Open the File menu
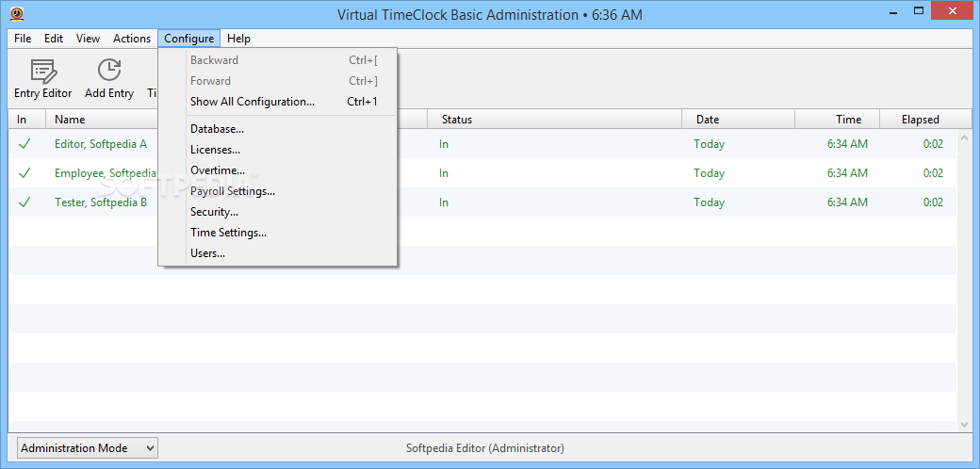The height and width of the screenshot is (469, 980). [23, 39]
